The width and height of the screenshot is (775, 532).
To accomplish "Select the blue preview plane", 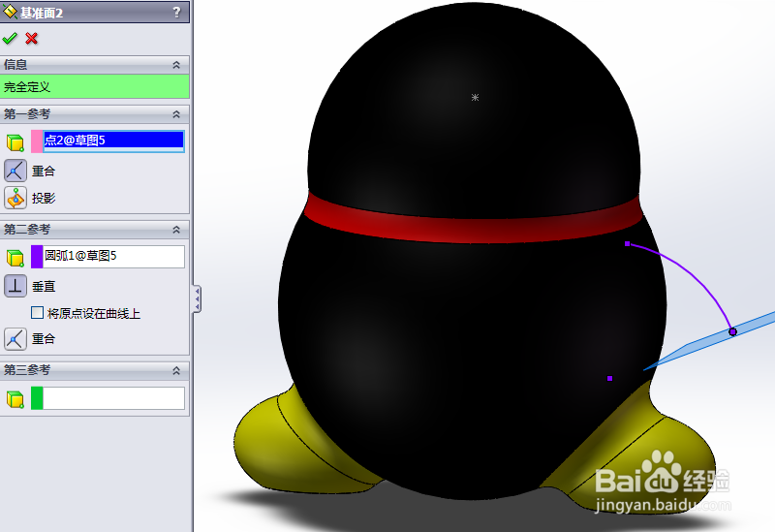I will click(701, 344).
